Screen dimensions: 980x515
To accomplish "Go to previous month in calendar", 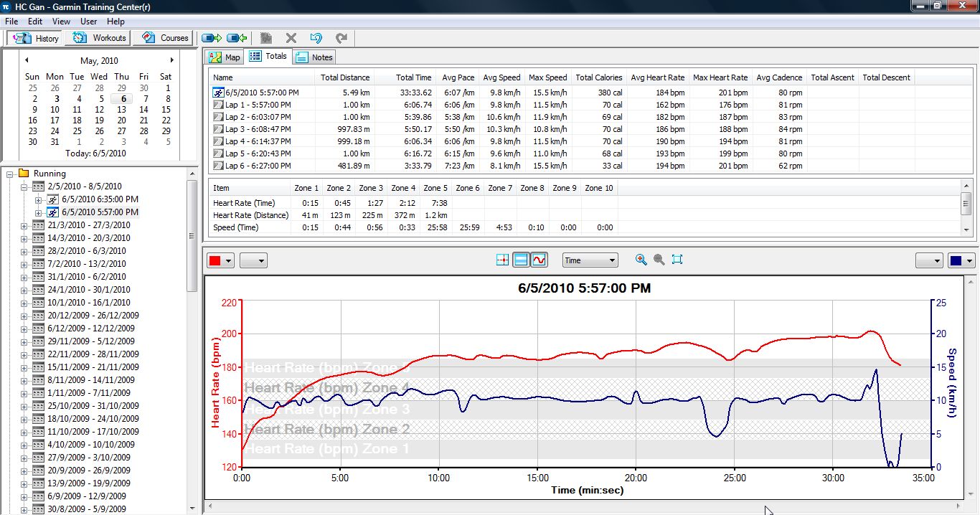I will pyautogui.click(x=27, y=60).
